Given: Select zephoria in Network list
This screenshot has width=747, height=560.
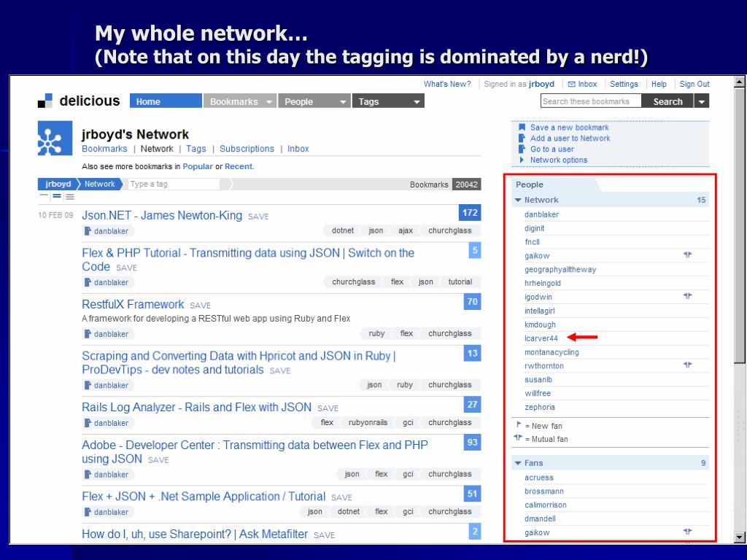Looking at the screenshot, I should coord(539,407).
